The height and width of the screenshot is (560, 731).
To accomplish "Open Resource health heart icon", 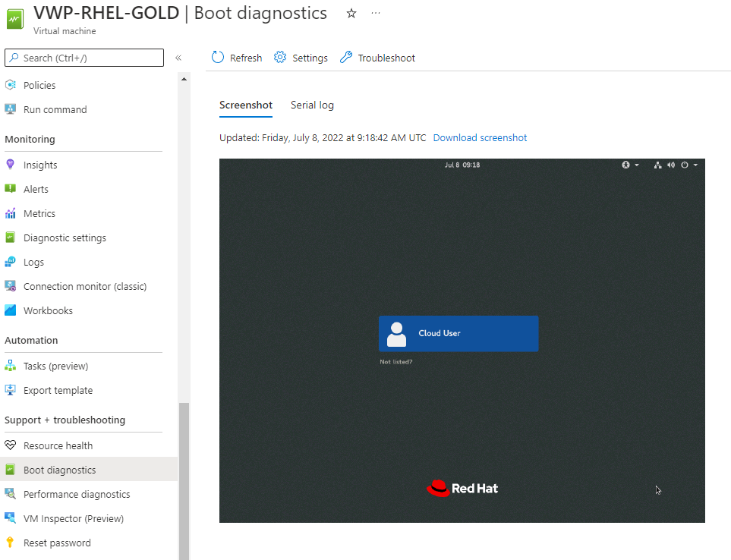I will (11, 445).
